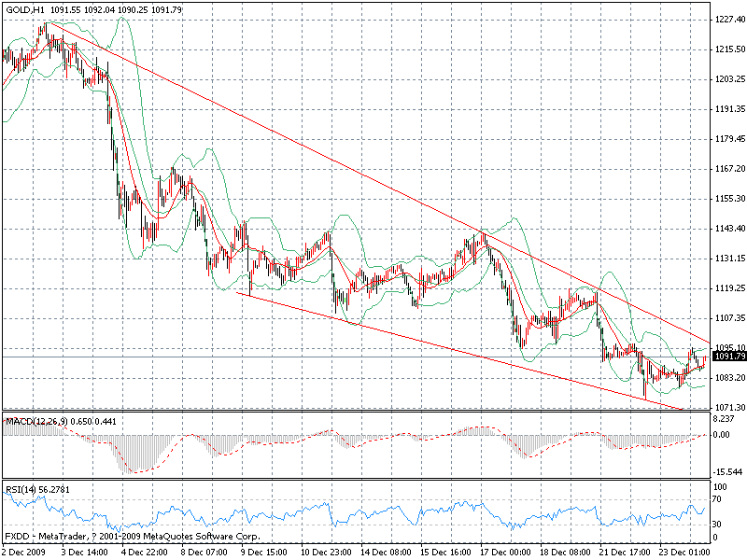Select the 1155.30 price level label
This screenshot has height=560, width=747.
click(x=730, y=199)
